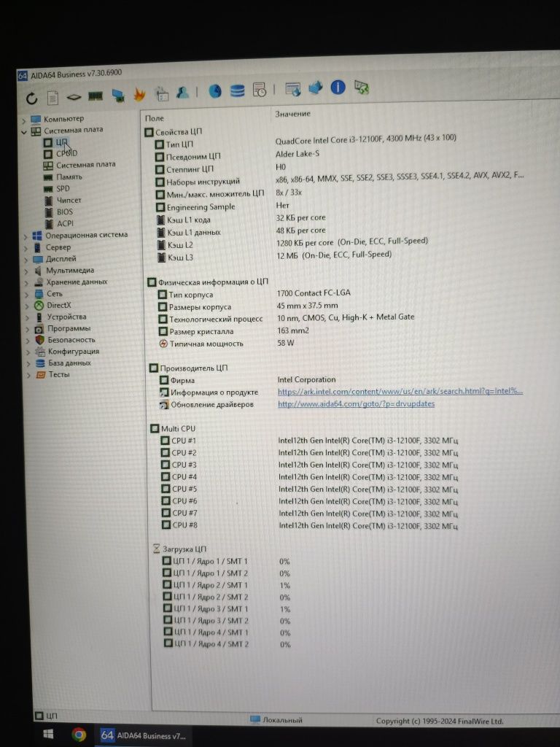Image resolution: width=560 pixels, height=747 pixels.
Task: Expand the Сеть tree node
Action: (27, 295)
